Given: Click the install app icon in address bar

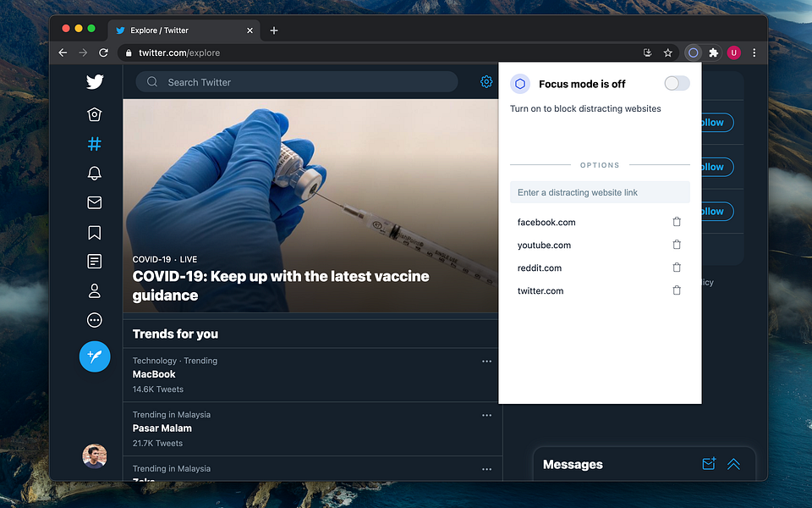Looking at the screenshot, I should click(x=647, y=52).
